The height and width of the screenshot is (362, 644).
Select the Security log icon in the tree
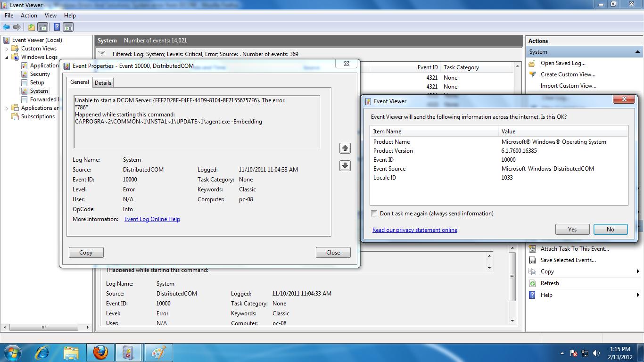point(24,74)
